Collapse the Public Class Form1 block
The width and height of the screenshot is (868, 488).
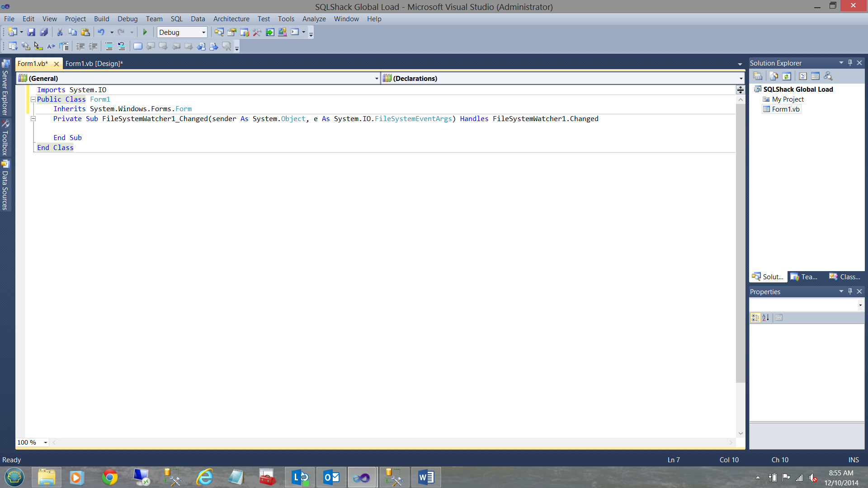point(33,99)
